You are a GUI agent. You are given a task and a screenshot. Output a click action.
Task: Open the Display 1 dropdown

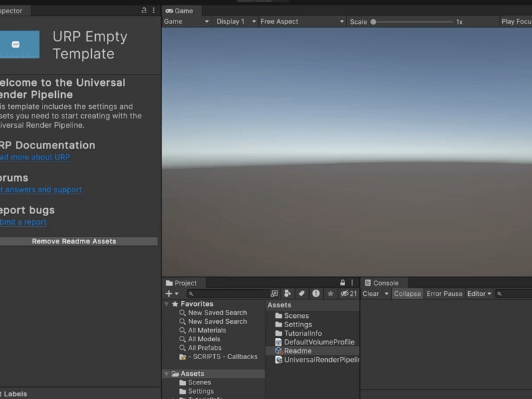point(235,21)
